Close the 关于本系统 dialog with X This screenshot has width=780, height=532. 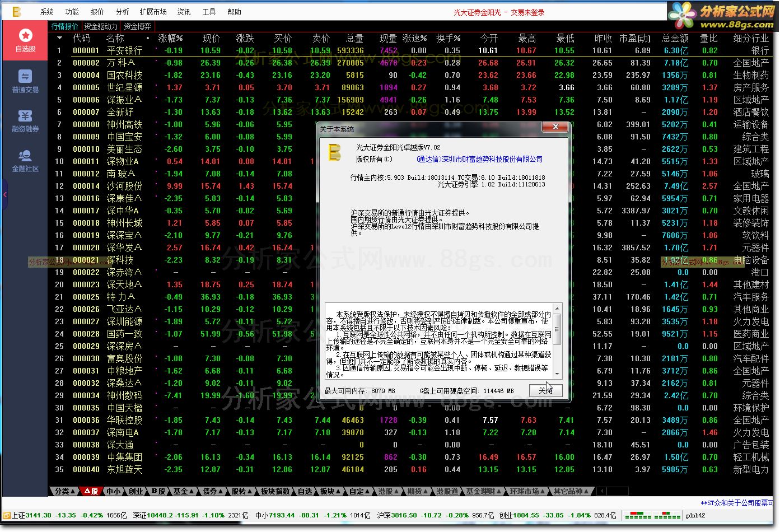[555, 127]
